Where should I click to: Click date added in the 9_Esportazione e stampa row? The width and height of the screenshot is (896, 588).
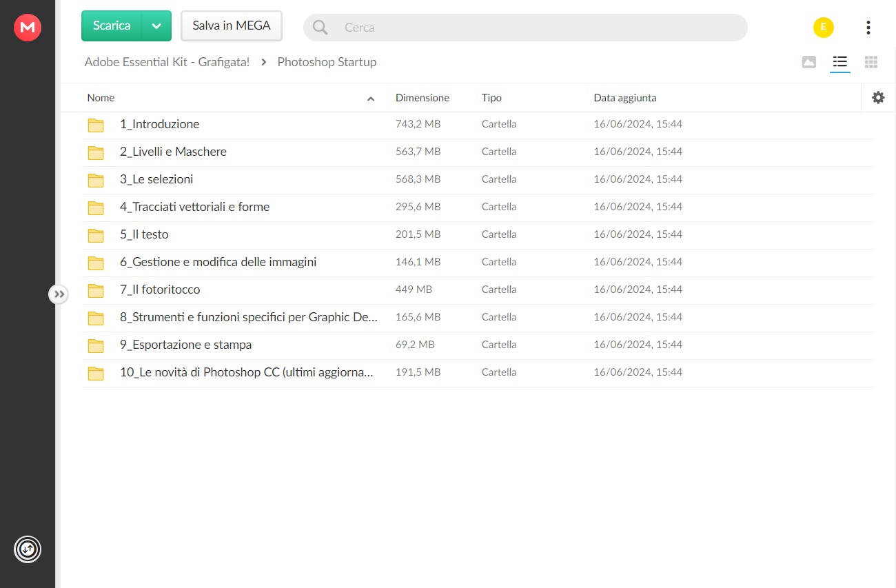[x=638, y=345]
